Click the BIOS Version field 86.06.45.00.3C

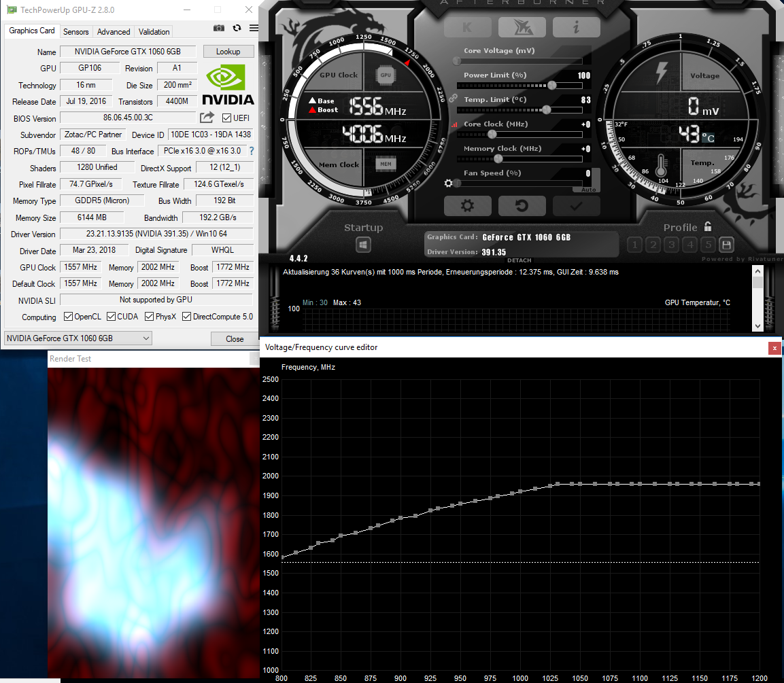pyautogui.click(x=128, y=118)
